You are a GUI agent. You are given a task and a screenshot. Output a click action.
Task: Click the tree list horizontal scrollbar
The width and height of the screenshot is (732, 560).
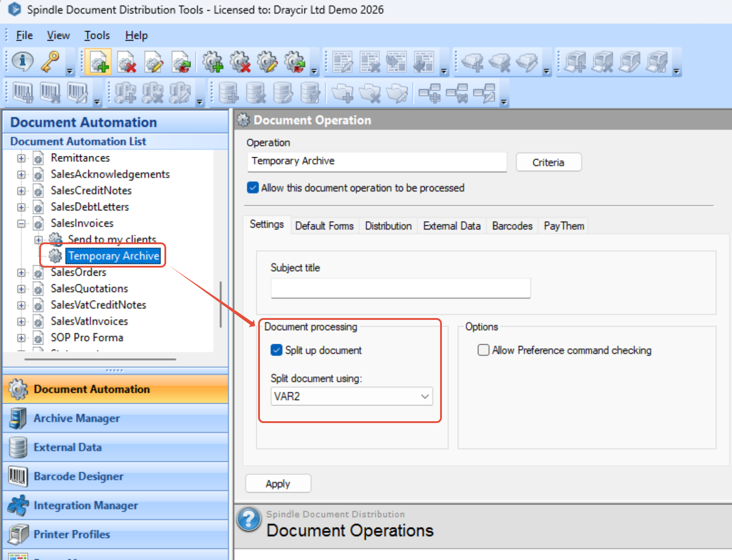(x=100, y=359)
